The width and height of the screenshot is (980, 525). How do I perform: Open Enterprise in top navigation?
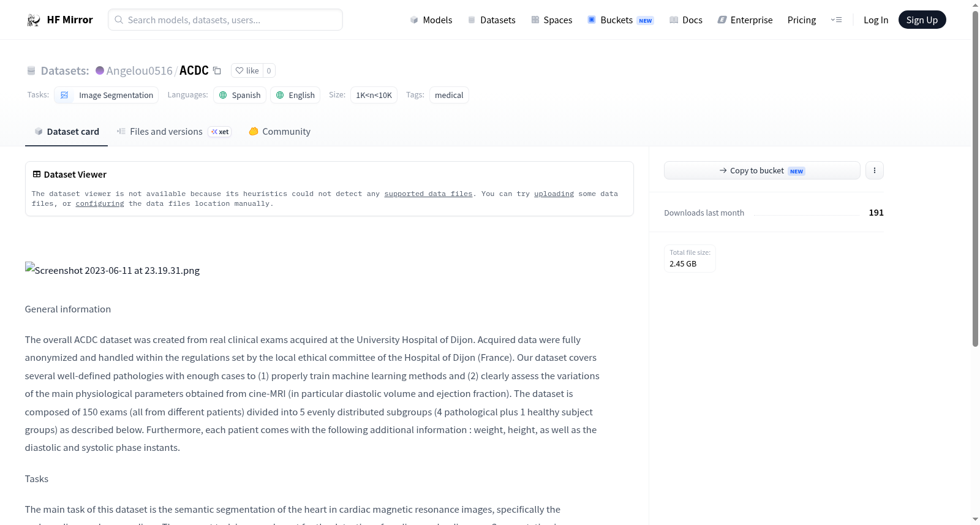[x=745, y=20]
